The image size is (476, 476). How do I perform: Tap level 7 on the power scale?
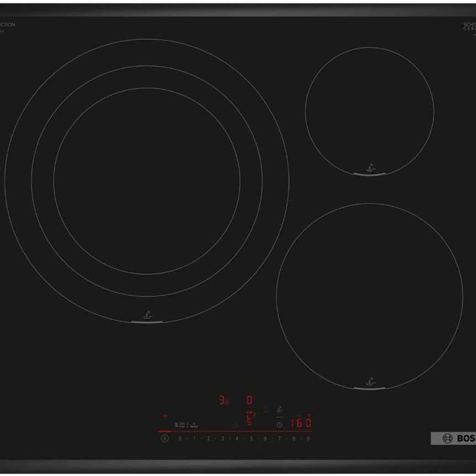click(280, 438)
